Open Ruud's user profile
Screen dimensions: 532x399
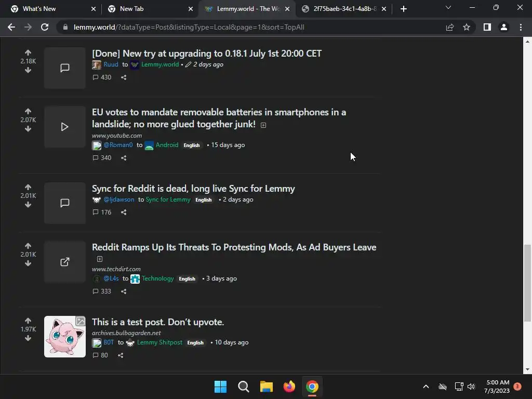[x=111, y=64]
